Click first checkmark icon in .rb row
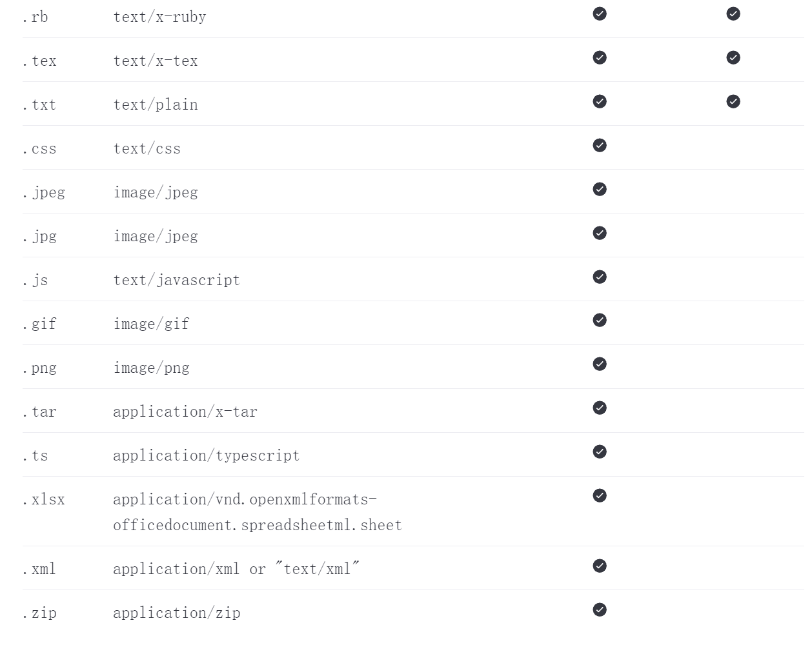This screenshot has width=812, height=645. coord(600,14)
